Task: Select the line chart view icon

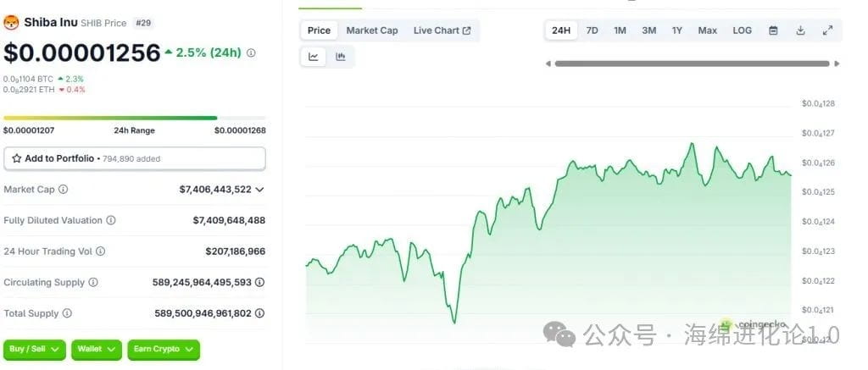Action: coord(314,57)
